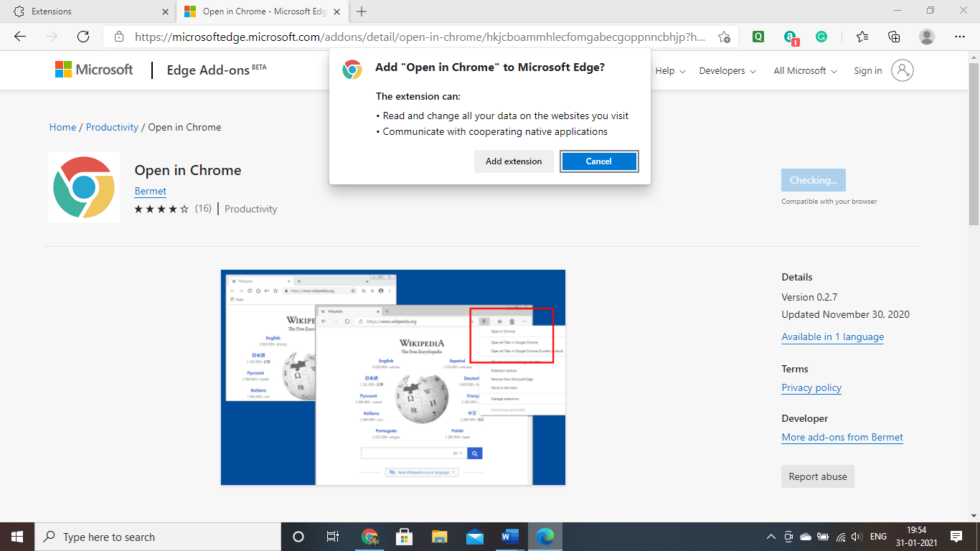Click the Edge Add-ons title
The width and height of the screenshot is (980, 551).
pos(208,70)
